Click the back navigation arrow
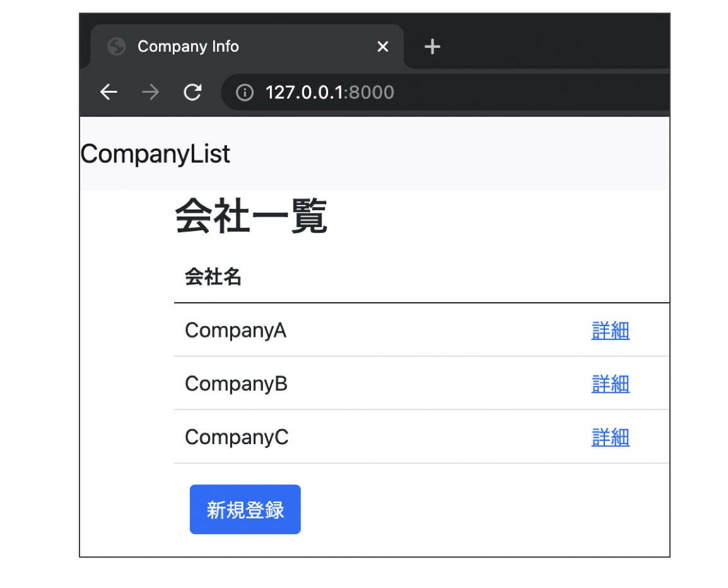 [x=109, y=92]
